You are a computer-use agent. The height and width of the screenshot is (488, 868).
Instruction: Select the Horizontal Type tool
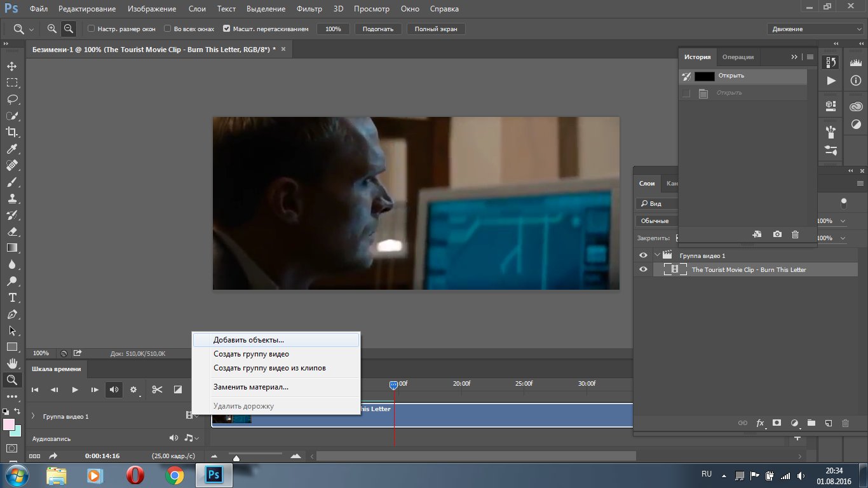point(12,297)
